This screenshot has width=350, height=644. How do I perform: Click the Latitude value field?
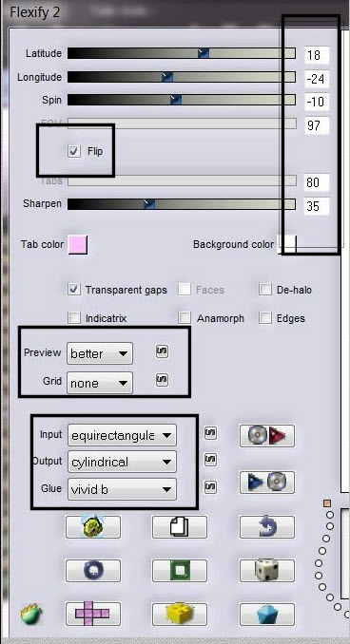317,55
